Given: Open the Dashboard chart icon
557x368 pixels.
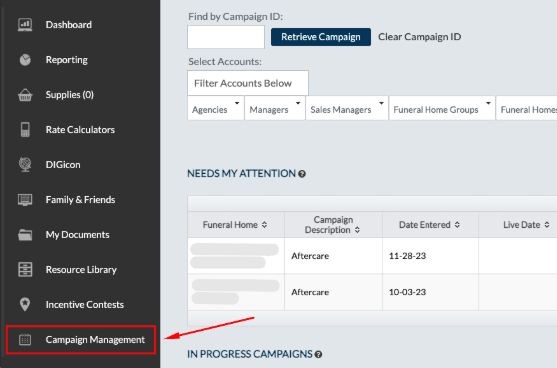Looking at the screenshot, I should (x=25, y=25).
